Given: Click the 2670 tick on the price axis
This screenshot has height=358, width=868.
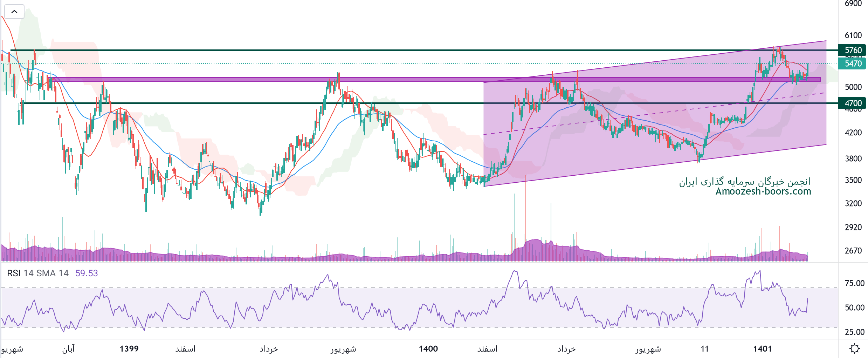Looking at the screenshot, I should click(853, 251).
